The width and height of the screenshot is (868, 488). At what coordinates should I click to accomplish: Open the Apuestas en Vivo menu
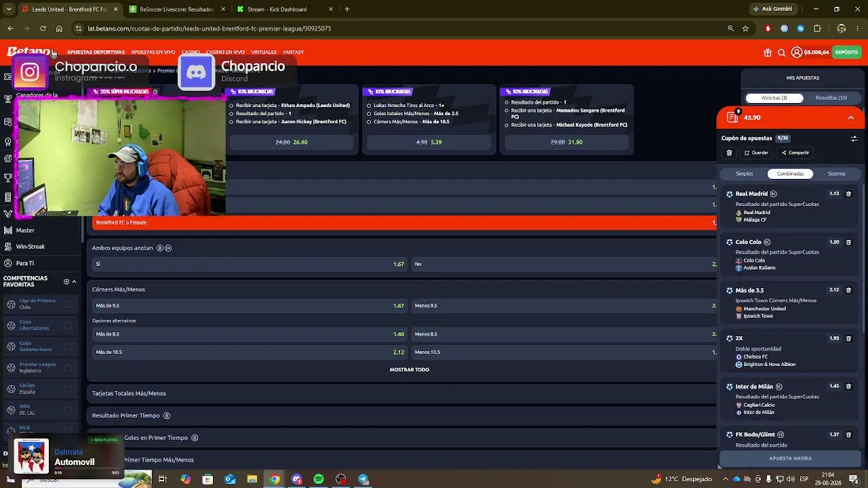tap(153, 52)
